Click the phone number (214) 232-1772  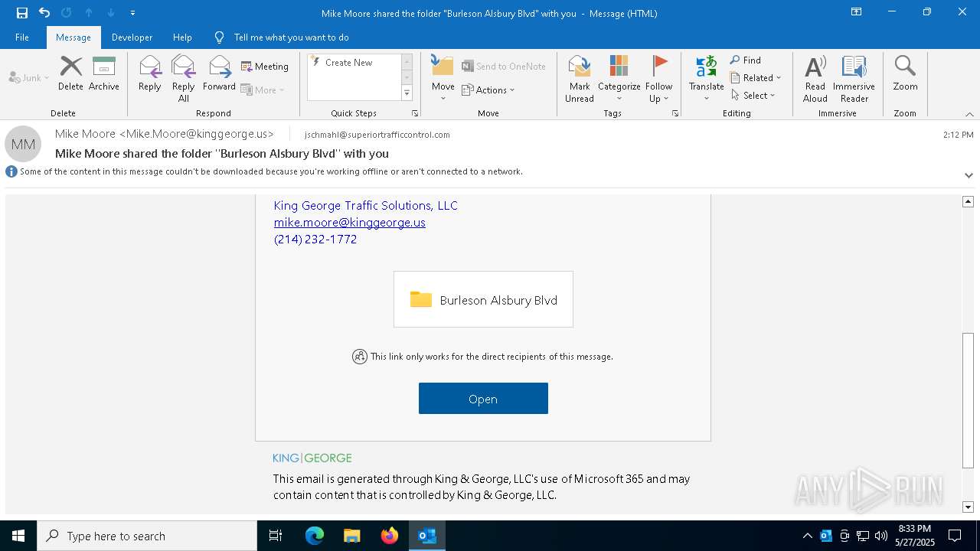pos(315,240)
